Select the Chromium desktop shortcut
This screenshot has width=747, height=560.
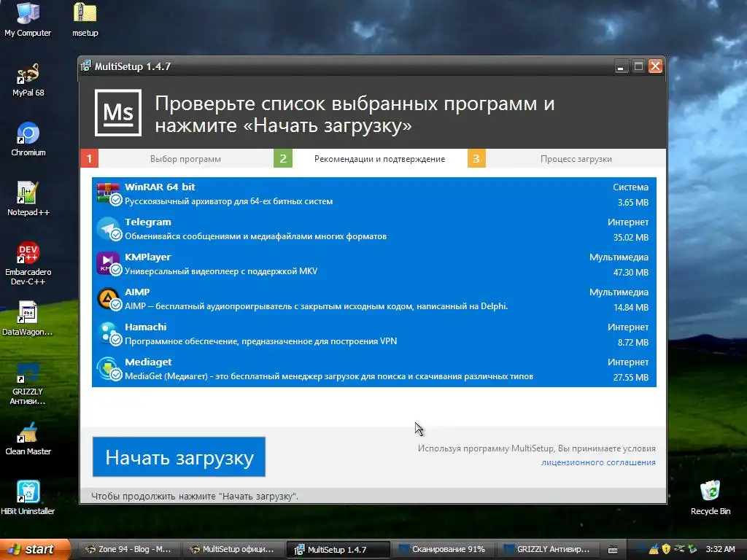point(28,139)
